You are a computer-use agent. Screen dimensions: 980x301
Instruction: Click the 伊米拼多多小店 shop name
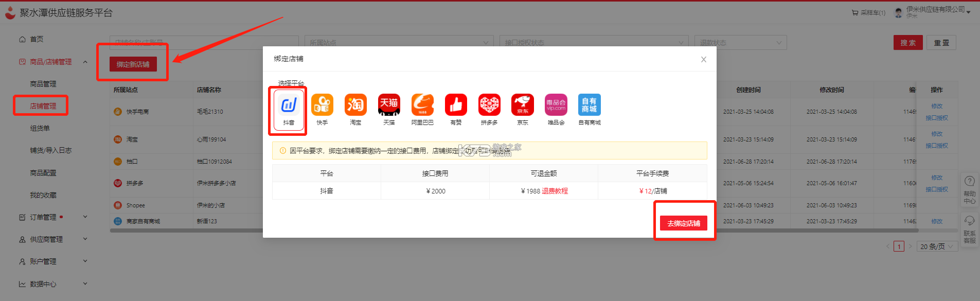pyautogui.click(x=216, y=183)
